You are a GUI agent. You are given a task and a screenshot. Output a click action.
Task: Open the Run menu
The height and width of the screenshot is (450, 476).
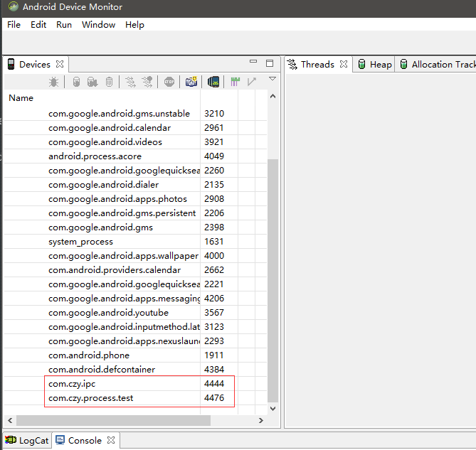[x=64, y=24]
